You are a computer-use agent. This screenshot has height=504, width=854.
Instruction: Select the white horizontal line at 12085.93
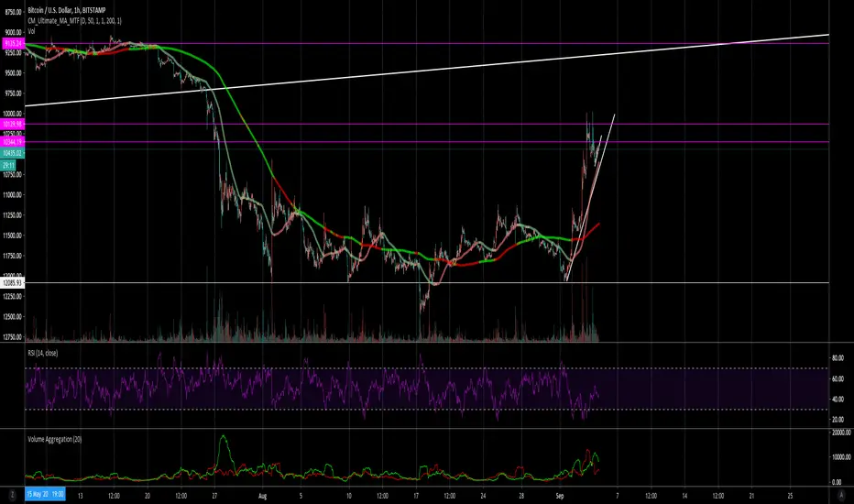[427, 283]
